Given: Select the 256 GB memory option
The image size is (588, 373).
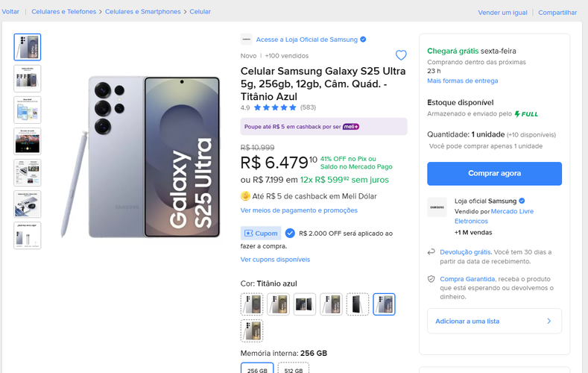Looking at the screenshot, I should click(257, 369).
